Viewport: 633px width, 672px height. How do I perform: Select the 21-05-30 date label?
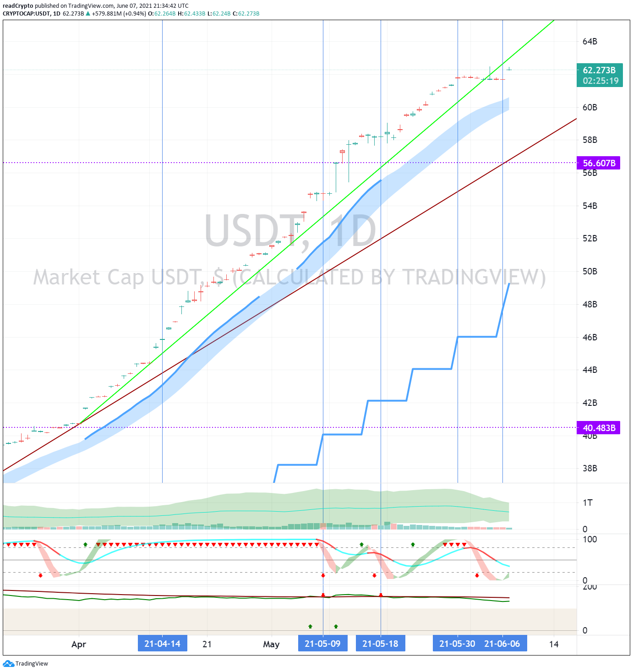coord(457,644)
